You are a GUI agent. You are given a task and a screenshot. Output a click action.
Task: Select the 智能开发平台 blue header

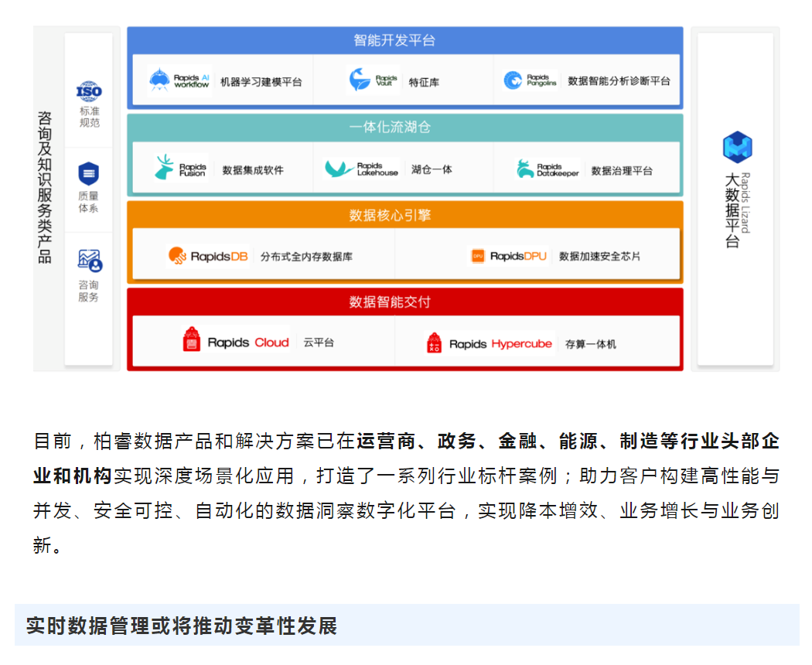pyautogui.click(x=404, y=40)
